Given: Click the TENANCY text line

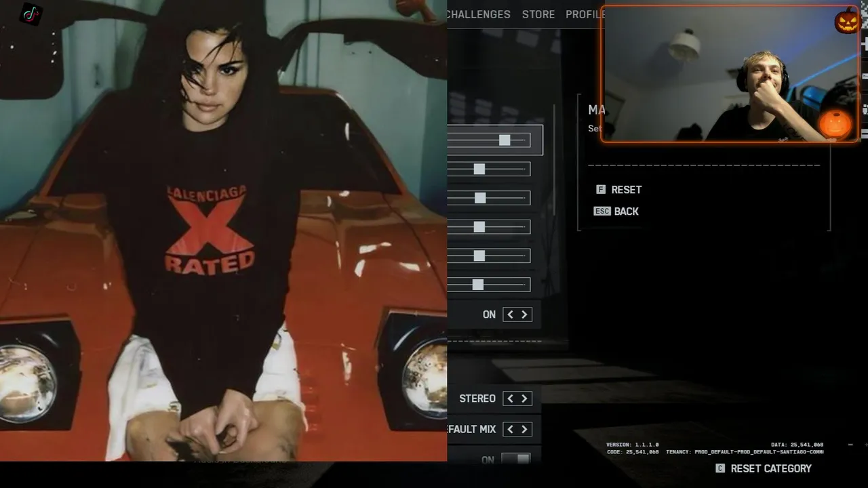Looking at the screenshot, I should 745,451.
